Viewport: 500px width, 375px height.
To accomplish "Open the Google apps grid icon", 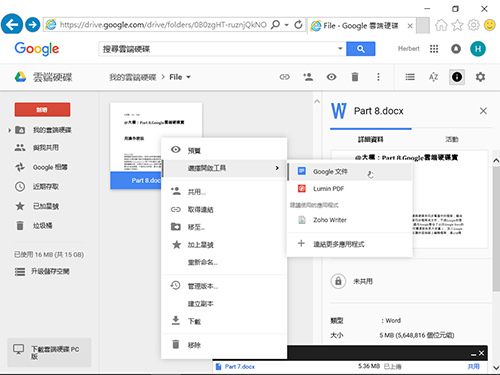I will [434, 49].
